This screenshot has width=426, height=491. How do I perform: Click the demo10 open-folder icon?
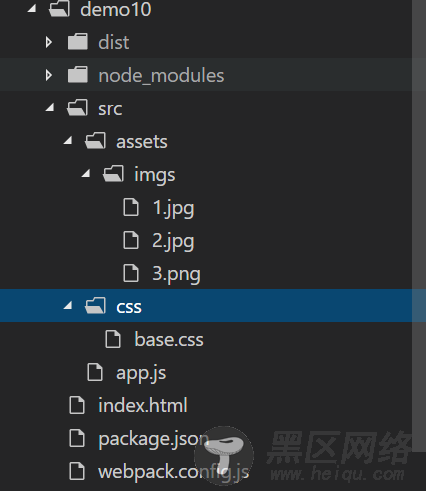click(59, 8)
